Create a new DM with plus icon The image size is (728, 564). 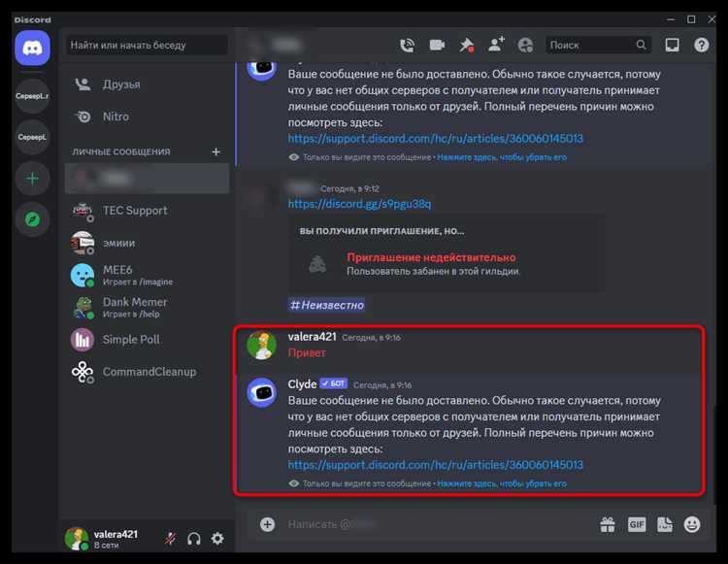tap(215, 151)
